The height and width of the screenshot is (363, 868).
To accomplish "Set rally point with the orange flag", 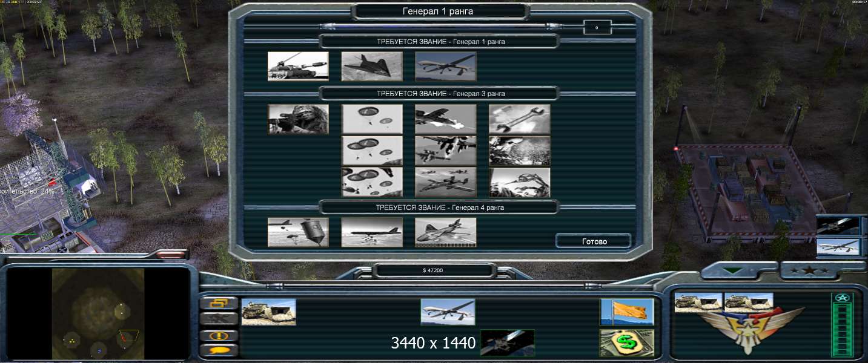I will [x=627, y=312].
